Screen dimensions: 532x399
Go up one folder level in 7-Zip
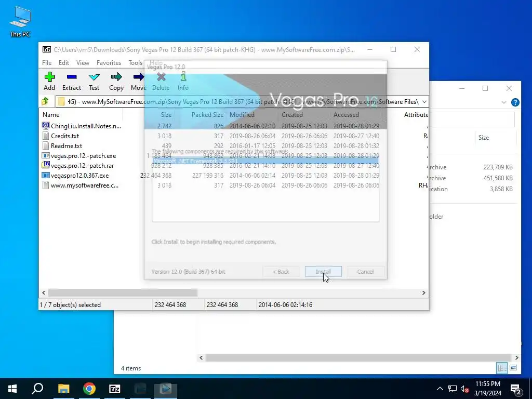tap(45, 101)
